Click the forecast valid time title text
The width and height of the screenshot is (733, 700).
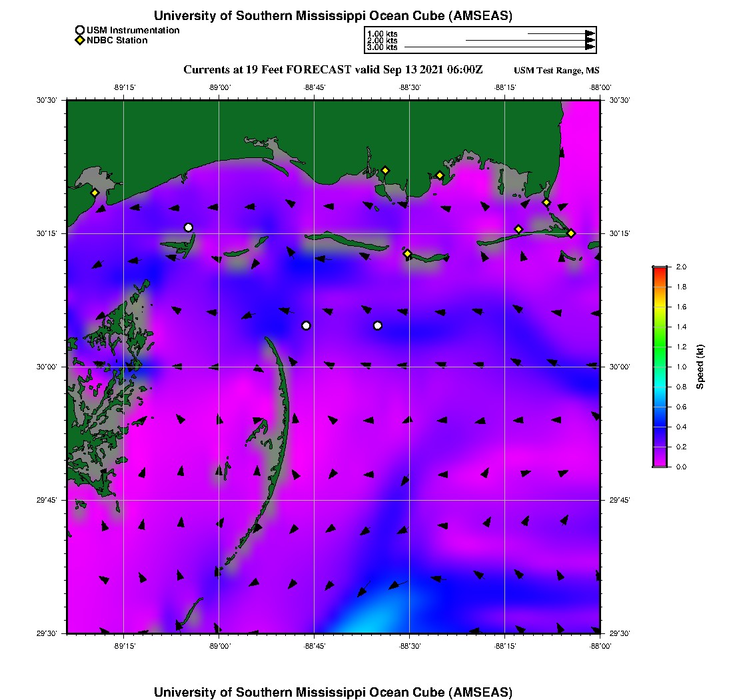(333, 69)
